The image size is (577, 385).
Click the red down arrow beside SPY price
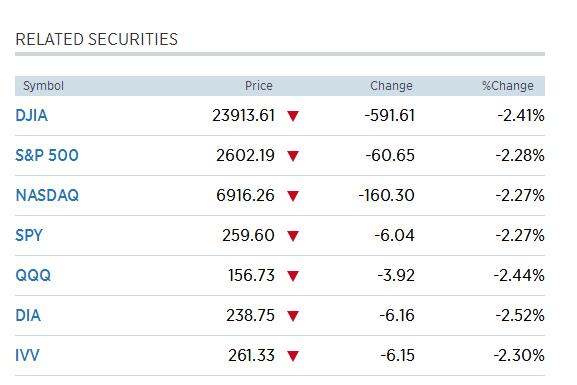293,236
